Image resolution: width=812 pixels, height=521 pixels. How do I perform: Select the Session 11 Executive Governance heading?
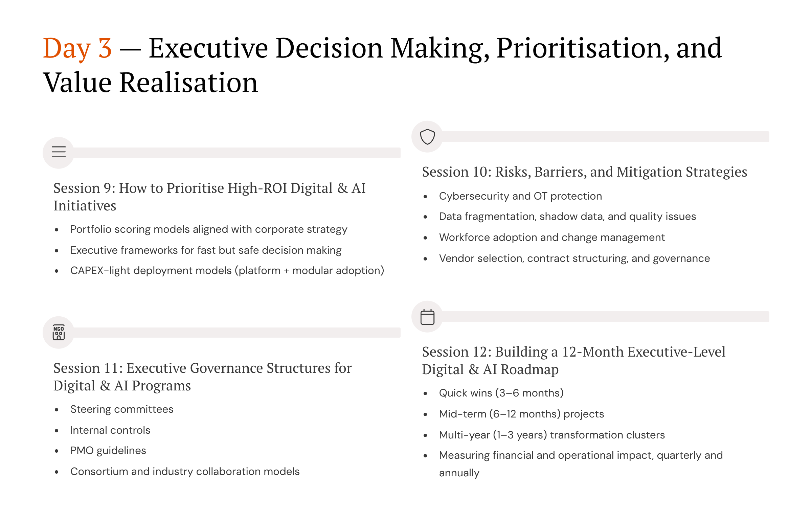202,377
